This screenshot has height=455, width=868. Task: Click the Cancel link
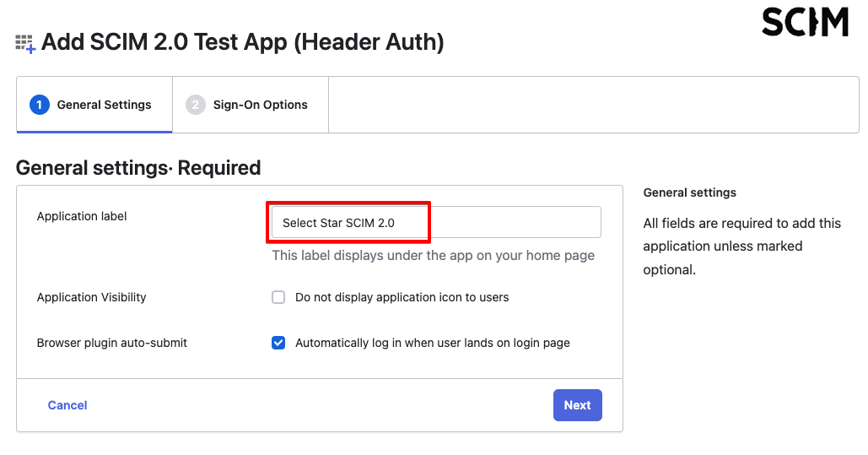[67, 405]
